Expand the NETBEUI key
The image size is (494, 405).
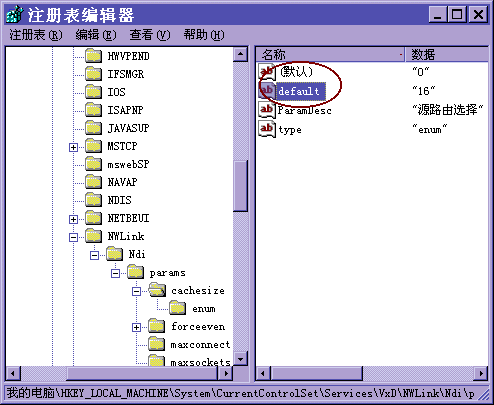[73, 219]
